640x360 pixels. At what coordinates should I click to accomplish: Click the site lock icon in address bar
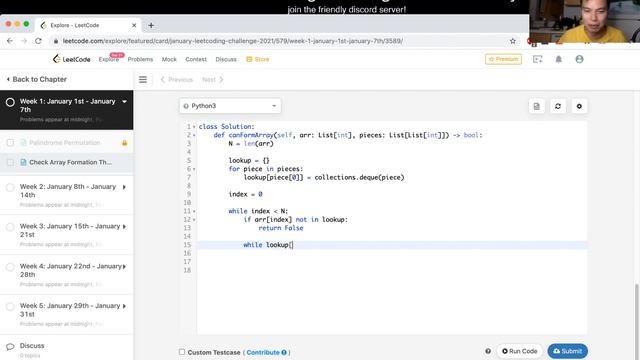pyautogui.click(x=56, y=41)
